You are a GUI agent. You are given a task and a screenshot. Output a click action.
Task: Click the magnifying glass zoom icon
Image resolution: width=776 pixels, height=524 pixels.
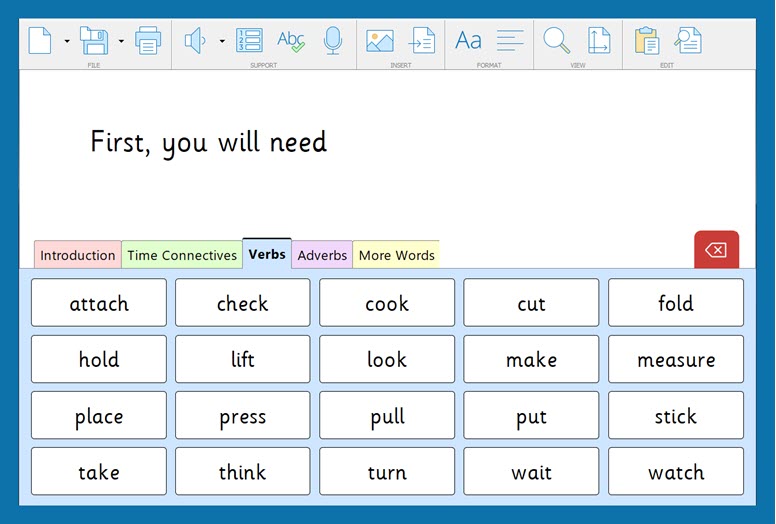pyautogui.click(x=557, y=40)
